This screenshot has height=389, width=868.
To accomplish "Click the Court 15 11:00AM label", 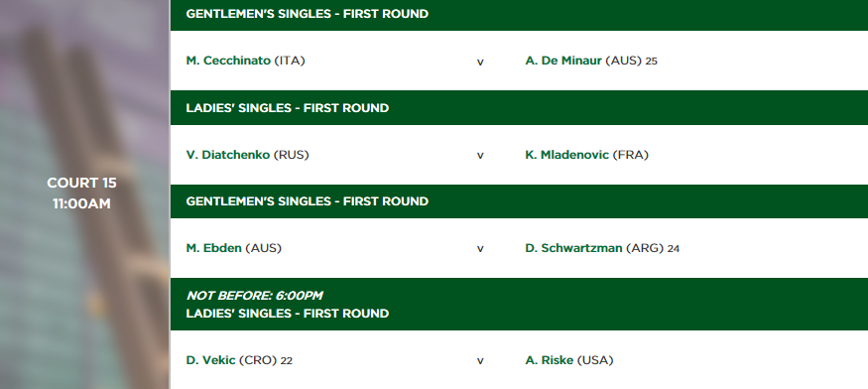I will [81, 194].
